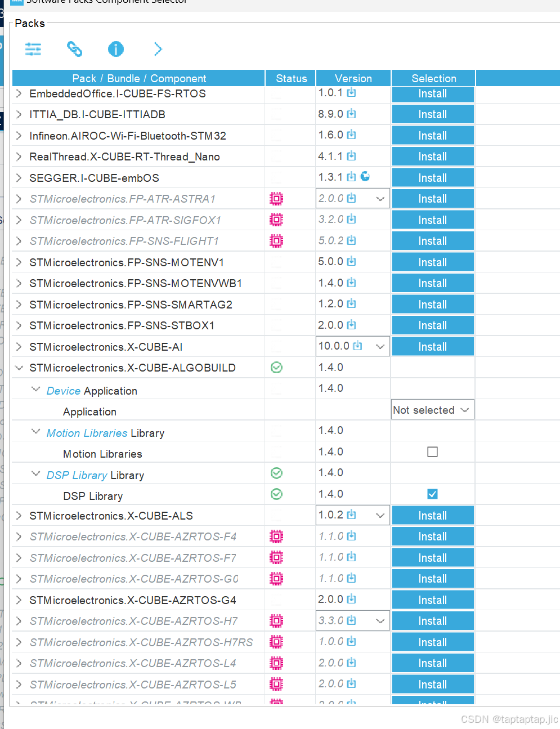The width and height of the screenshot is (560, 729).
Task: Open the blue Motion Libraries link
Action: [x=87, y=433]
